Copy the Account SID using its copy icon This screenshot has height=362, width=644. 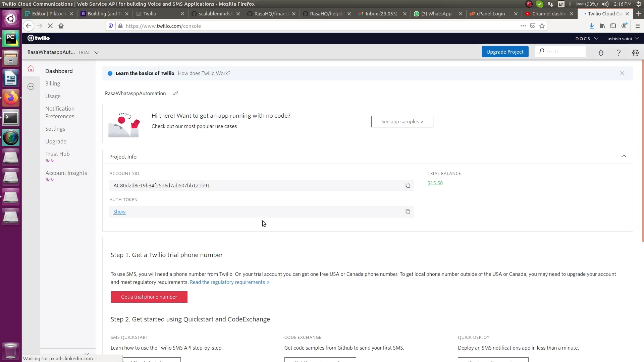point(408,185)
